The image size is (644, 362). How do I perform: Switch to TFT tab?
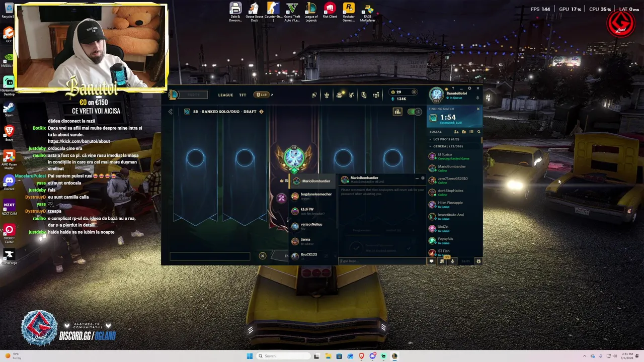pyautogui.click(x=243, y=95)
